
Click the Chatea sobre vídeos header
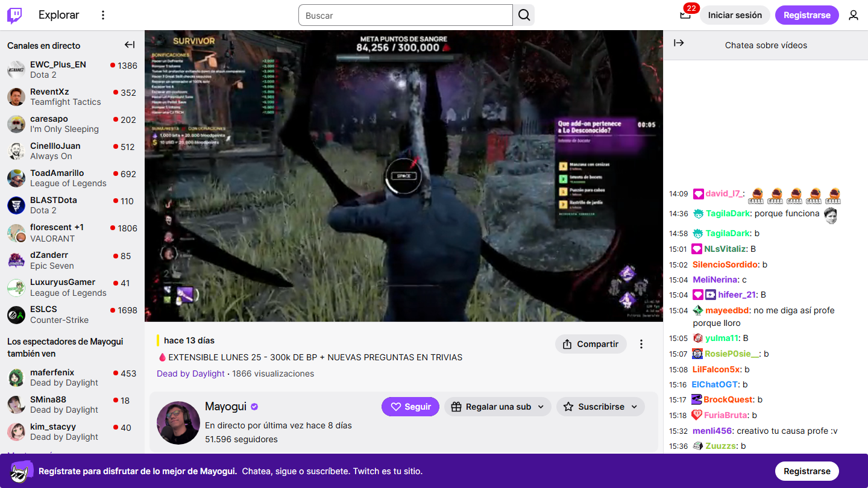pyautogui.click(x=766, y=45)
